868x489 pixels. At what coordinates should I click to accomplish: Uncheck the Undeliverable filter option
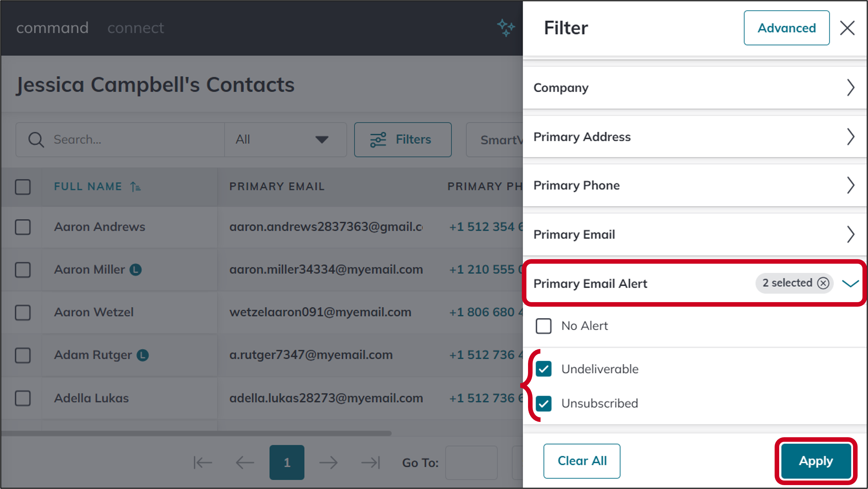click(544, 369)
